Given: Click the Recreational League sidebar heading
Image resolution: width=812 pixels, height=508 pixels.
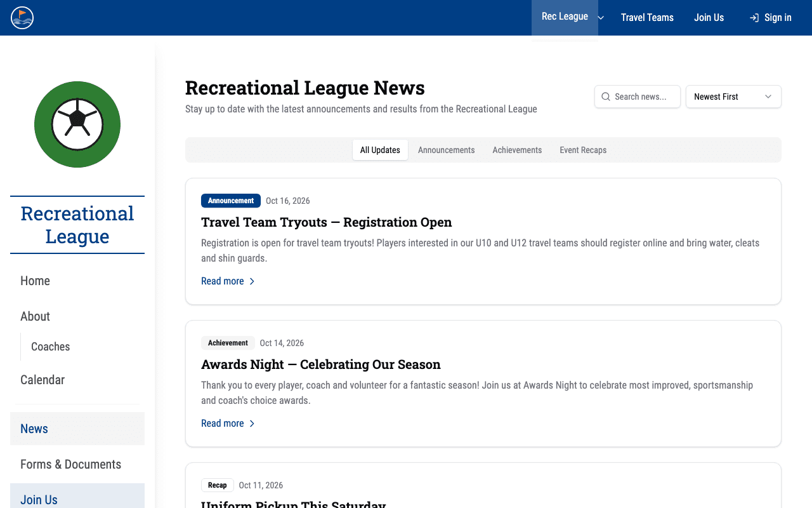Looking at the screenshot, I should click(77, 225).
